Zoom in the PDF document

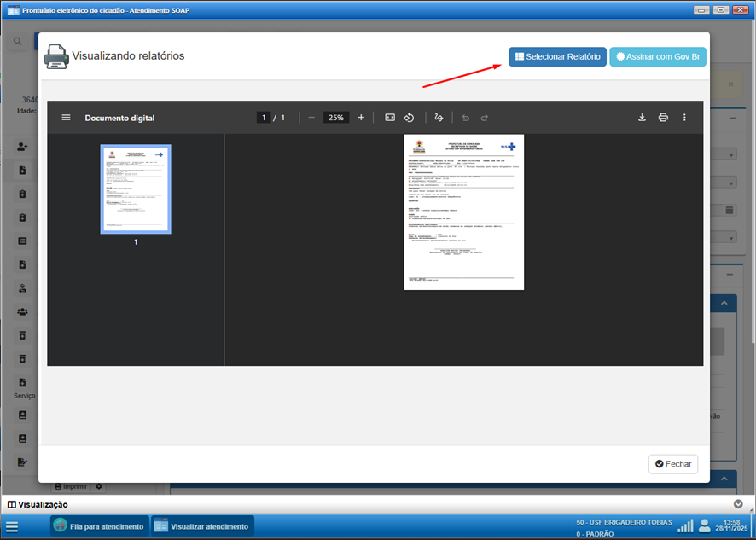(361, 118)
